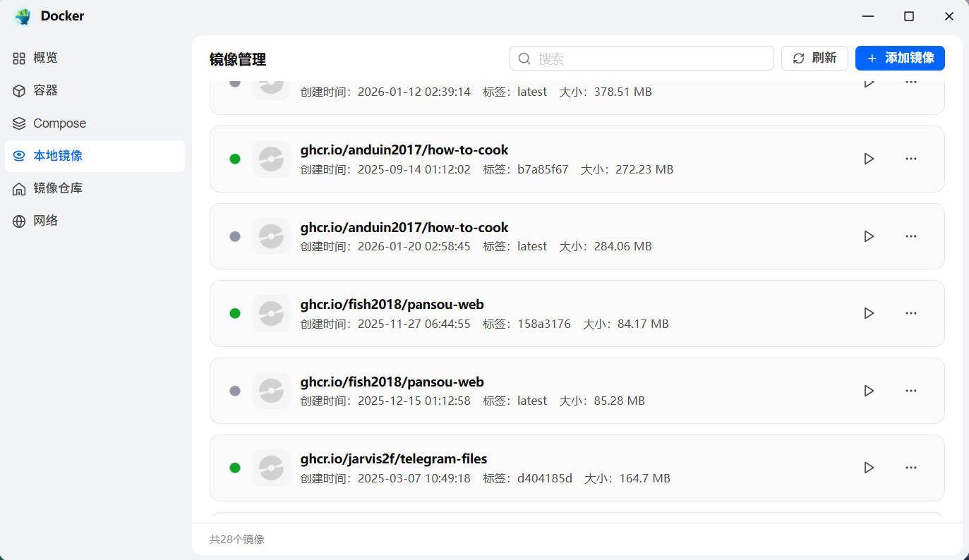
Task: Select the 容器 containers sidebar icon
Action: [x=45, y=90]
